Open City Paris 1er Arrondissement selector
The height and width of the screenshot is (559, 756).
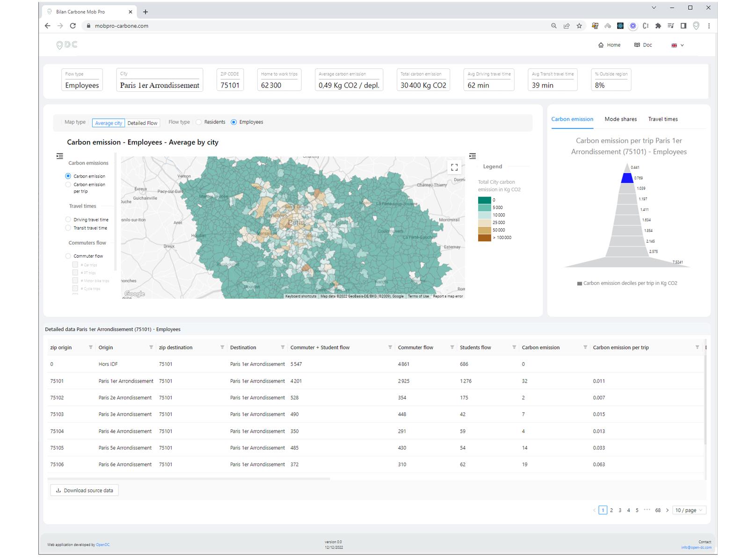(160, 80)
